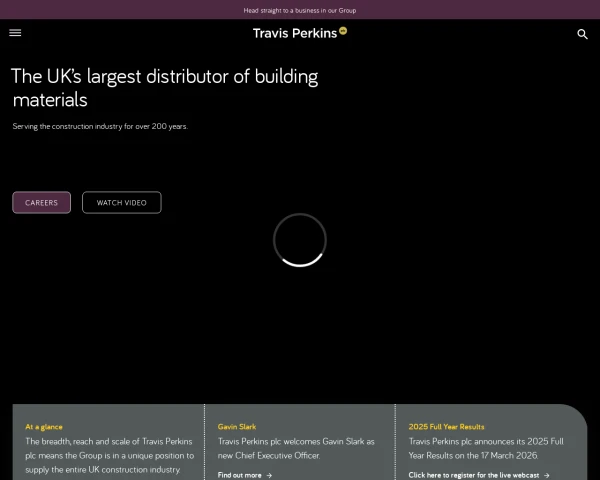The width and height of the screenshot is (600, 480).
Task: Follow the 'Find out more' link
Action: [x=240, y=475]
